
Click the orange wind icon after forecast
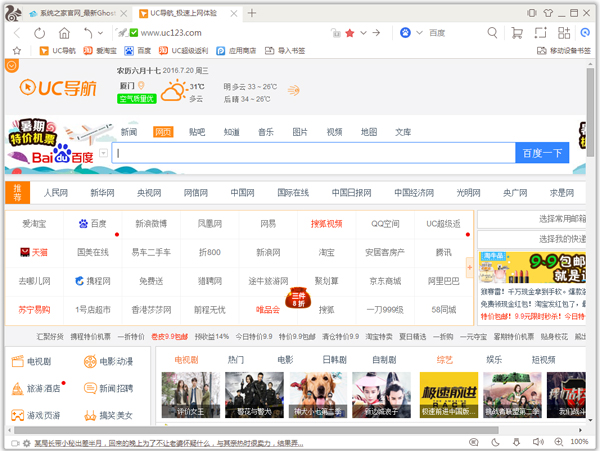point(294,91)
